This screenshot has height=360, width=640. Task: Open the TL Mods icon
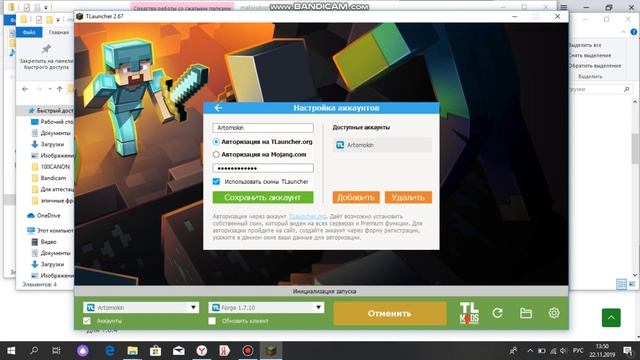pyautogui.click(x=469, y=313)
